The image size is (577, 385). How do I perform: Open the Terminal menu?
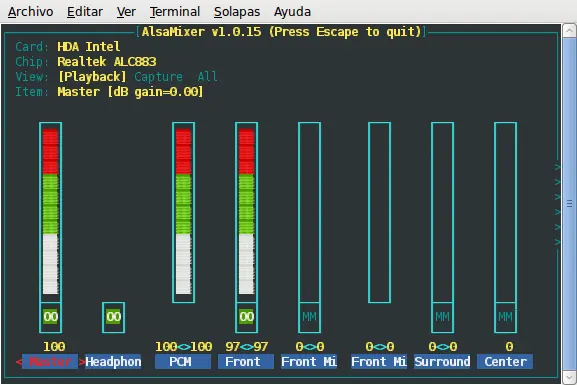tap(175, 12)
